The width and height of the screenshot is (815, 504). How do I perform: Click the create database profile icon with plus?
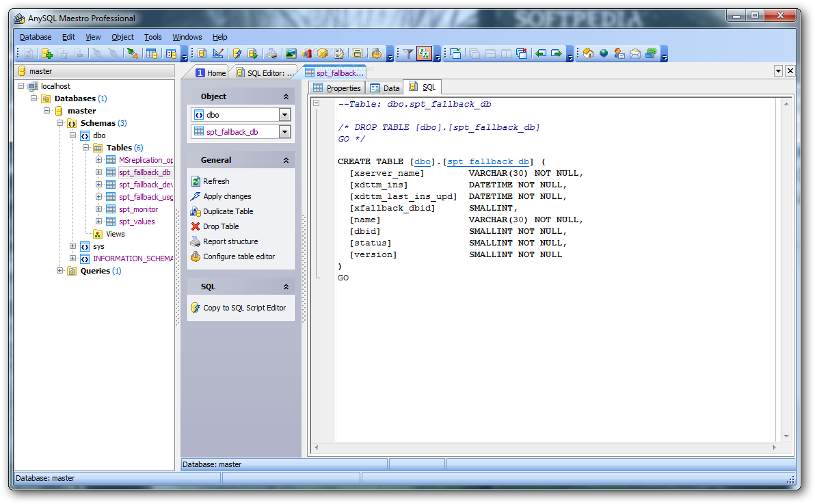(46, 53)
